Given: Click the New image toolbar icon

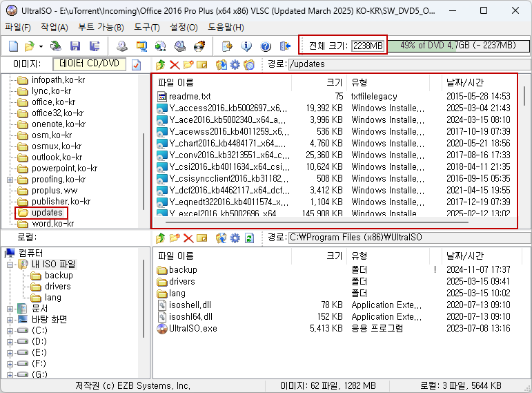Looking at the screenshot, I should tap(14, 46).
